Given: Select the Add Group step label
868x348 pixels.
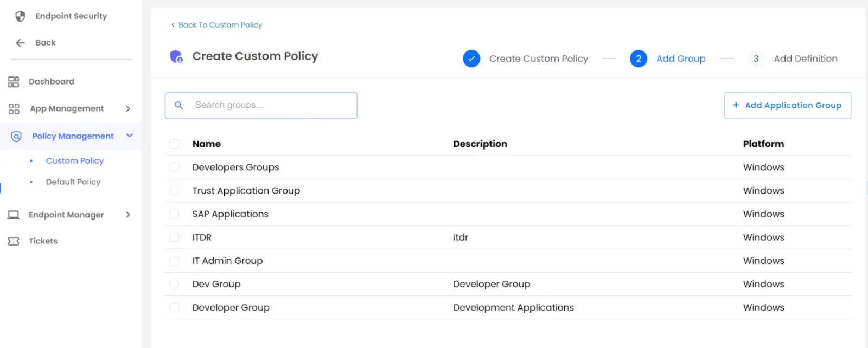Looking at the screenshot, I should click(681, 59).
